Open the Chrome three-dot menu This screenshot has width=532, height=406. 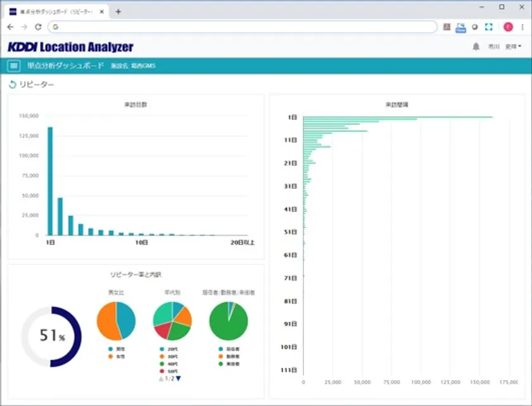522,27
